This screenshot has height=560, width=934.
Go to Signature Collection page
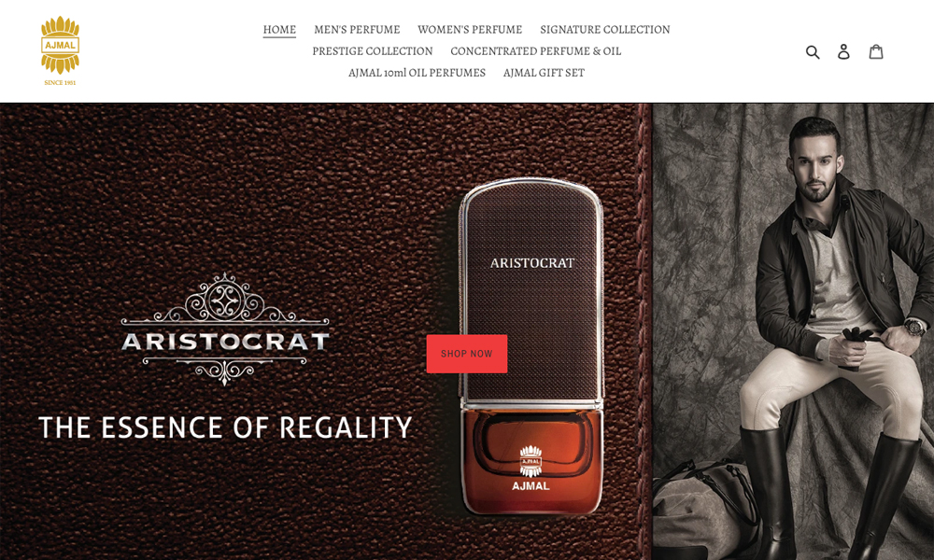pos(604,30)
